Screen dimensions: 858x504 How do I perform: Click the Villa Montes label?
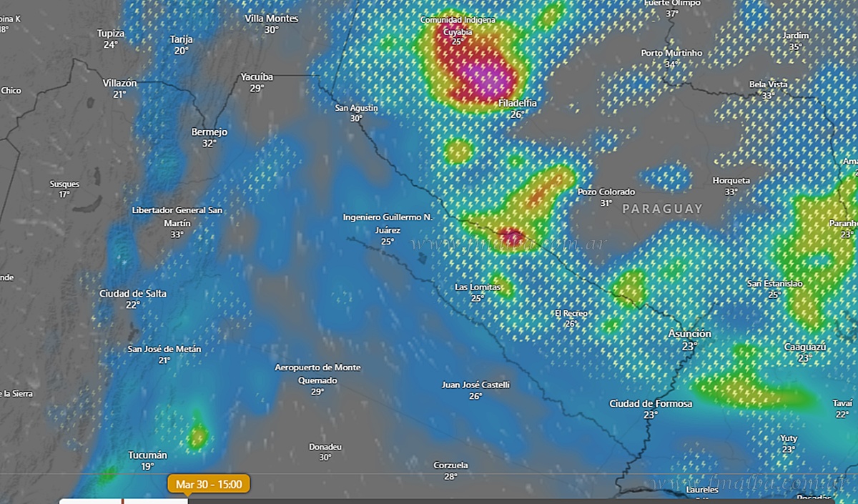click(272, 19)
